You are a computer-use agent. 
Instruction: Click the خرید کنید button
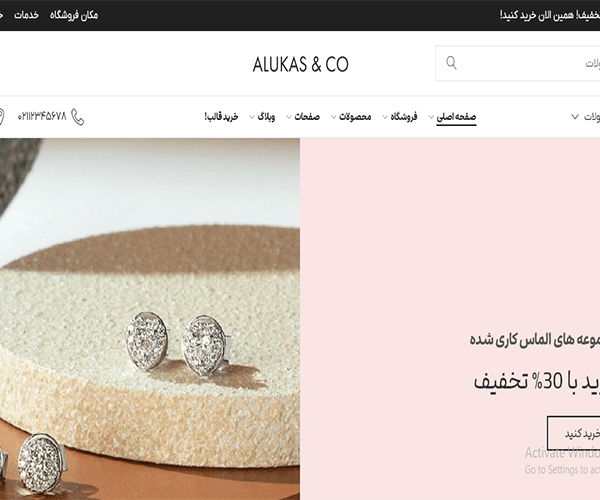tap(574, 433)
